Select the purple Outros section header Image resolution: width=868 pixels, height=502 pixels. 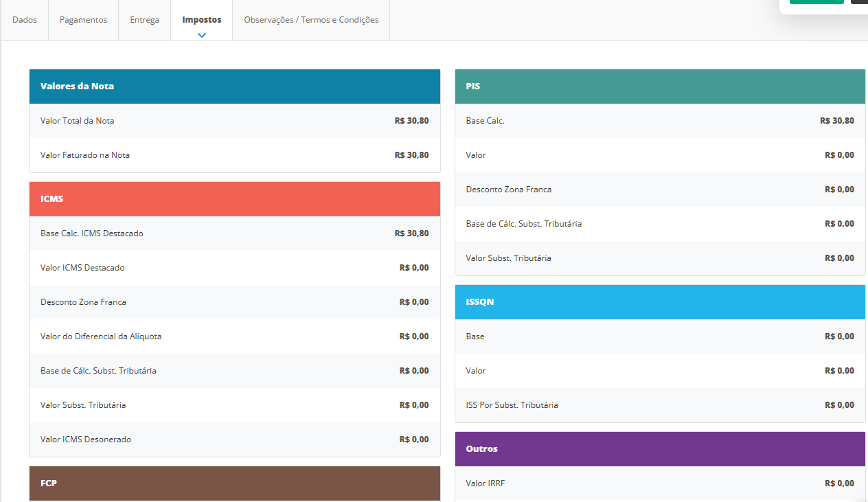[x=659, y=449]
